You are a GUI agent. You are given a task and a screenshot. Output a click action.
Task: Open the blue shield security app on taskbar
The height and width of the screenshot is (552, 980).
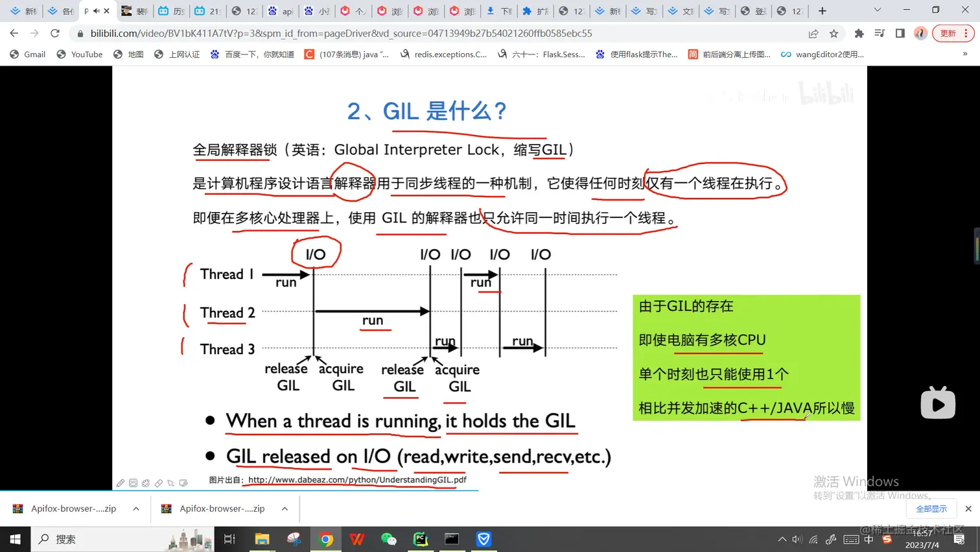(484, 539)
